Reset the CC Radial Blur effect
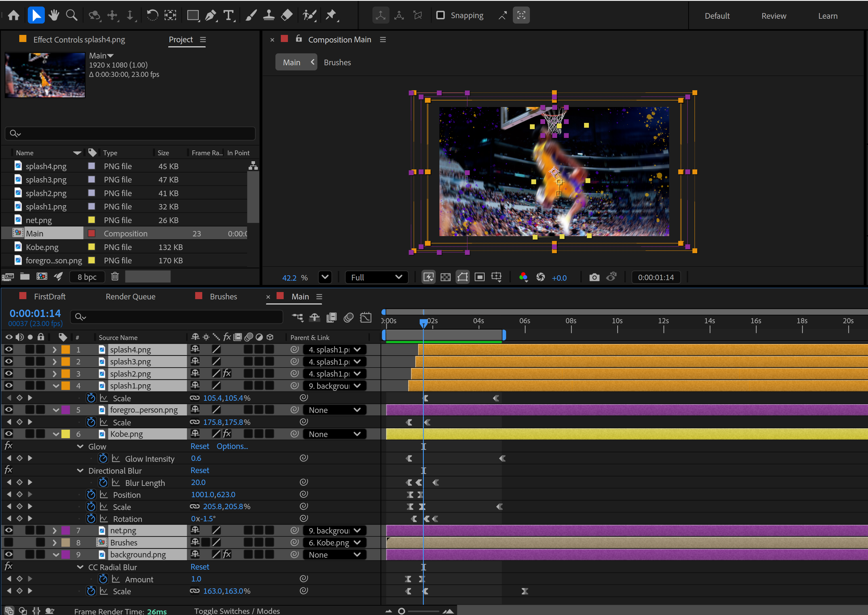 pos(199,567)
